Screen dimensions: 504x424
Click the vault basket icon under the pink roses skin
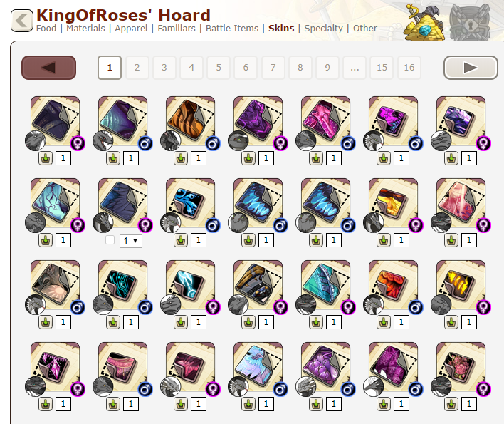(x=451, y=404)
